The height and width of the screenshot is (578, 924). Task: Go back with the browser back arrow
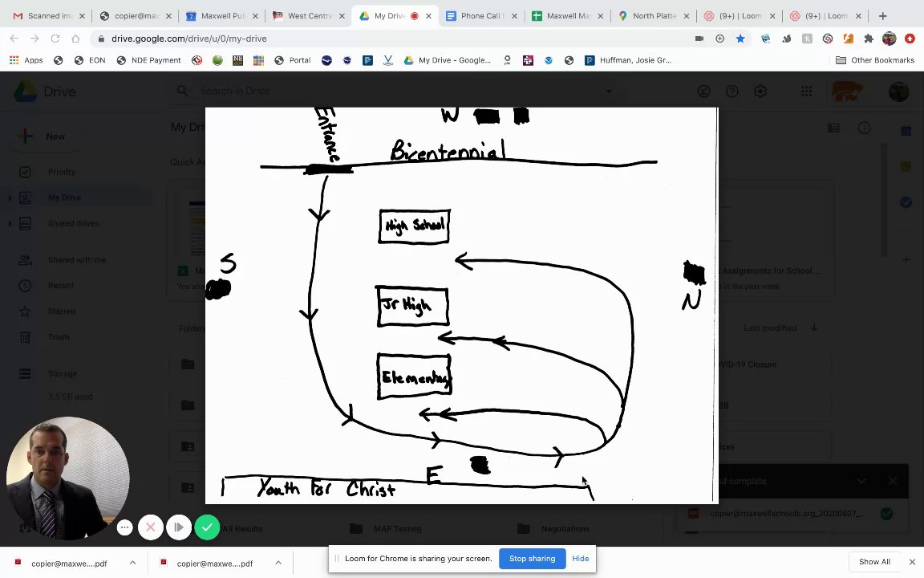click(14, 39)
